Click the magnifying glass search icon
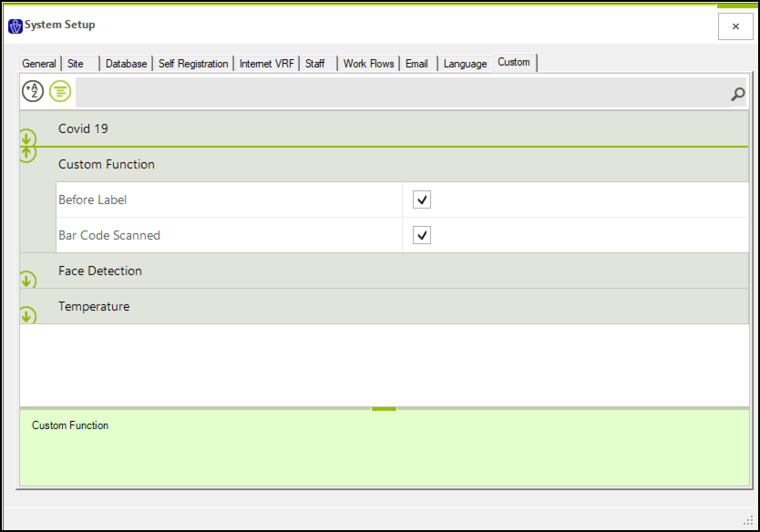Image resolution: width=760 pixels, height=532 pixels. (x=738, y=94)
